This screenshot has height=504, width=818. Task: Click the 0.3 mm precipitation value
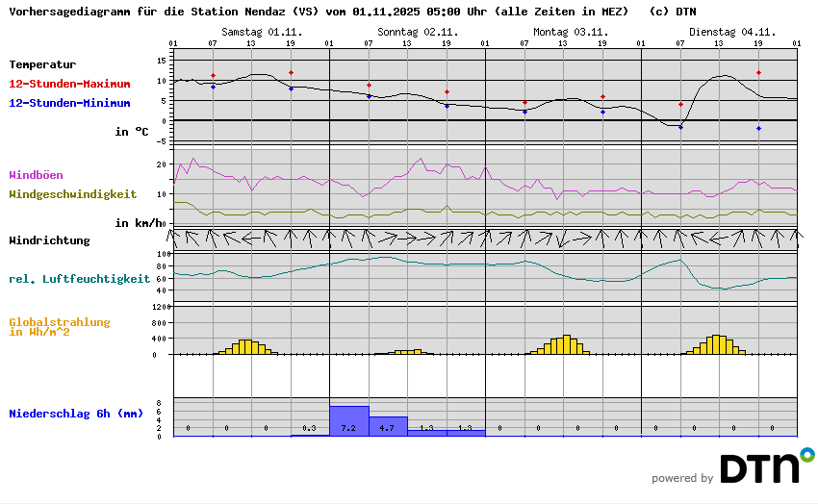[309, 428]
